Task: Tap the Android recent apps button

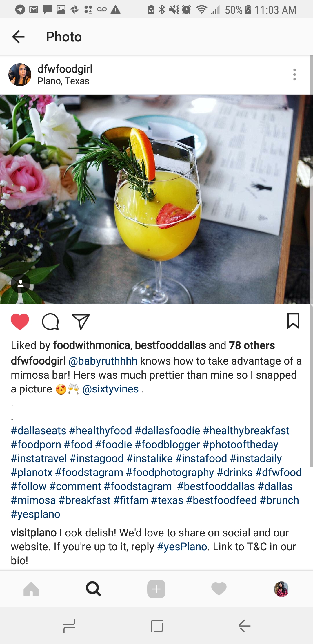Action: point(69,626)
